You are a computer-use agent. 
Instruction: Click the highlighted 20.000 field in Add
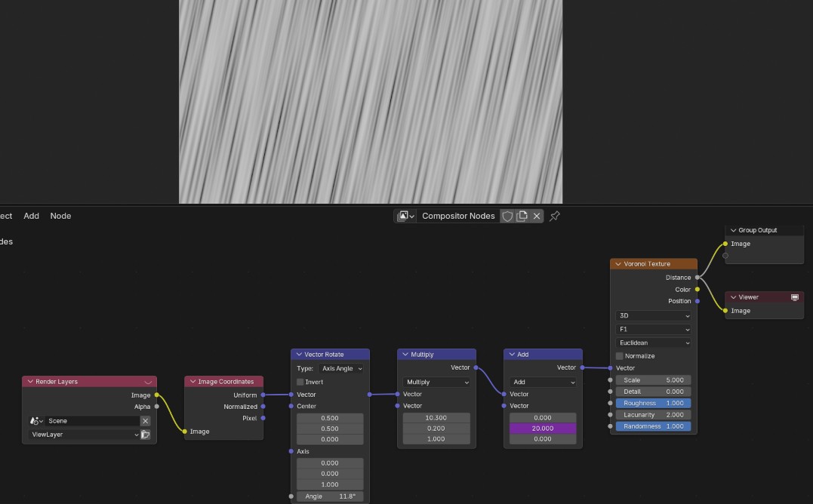click(543, 429)
